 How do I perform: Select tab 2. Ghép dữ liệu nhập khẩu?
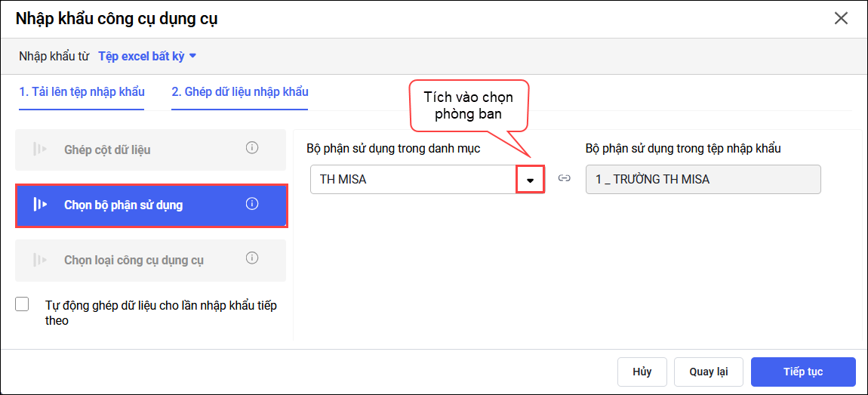[x=239, y=92]
